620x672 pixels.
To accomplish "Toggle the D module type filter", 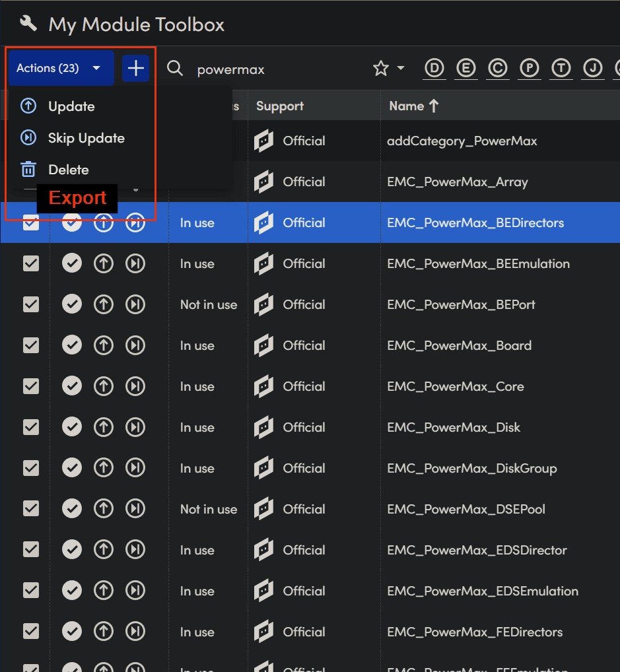I will click(434, 68).
